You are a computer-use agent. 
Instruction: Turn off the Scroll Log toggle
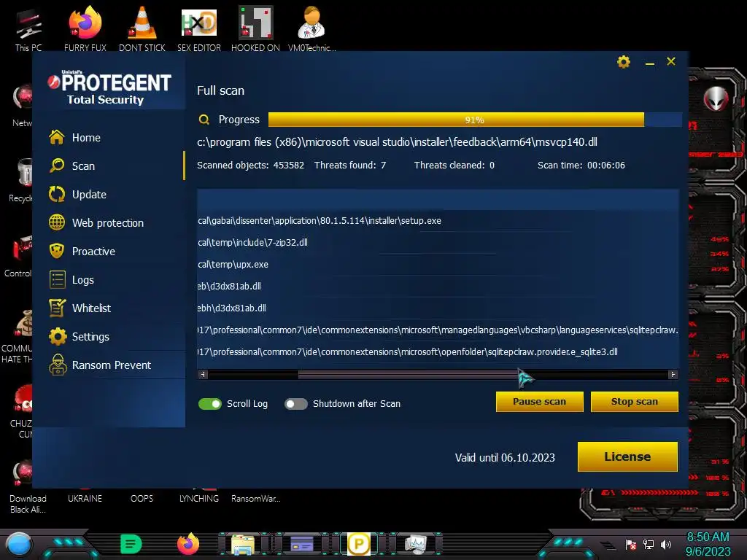tap(210, 404)
